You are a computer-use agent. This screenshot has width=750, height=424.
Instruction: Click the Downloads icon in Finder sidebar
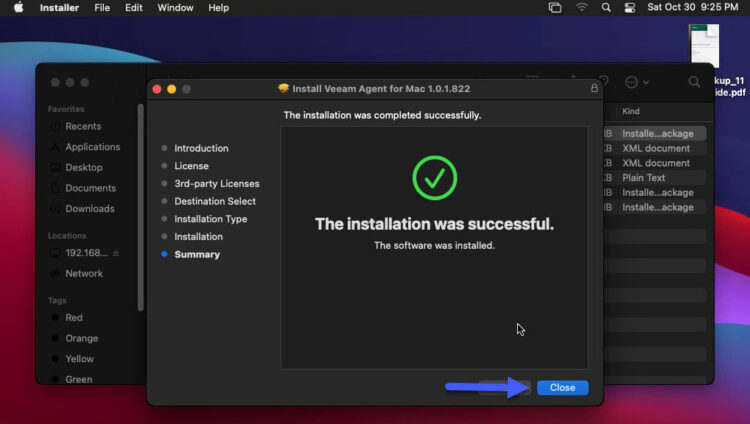click(55, 209)
